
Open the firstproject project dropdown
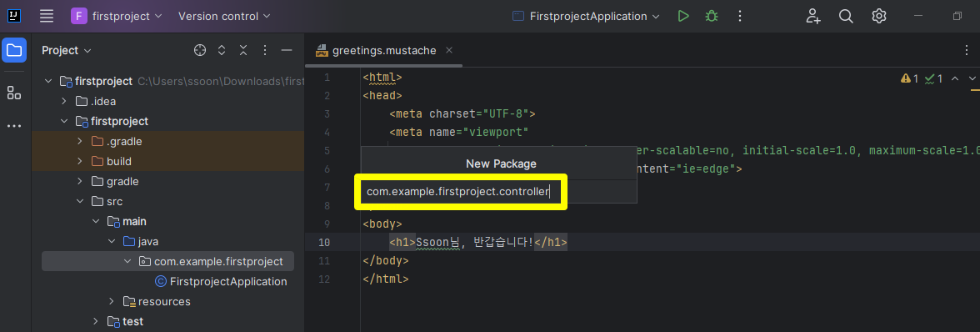tap(117, 16)
